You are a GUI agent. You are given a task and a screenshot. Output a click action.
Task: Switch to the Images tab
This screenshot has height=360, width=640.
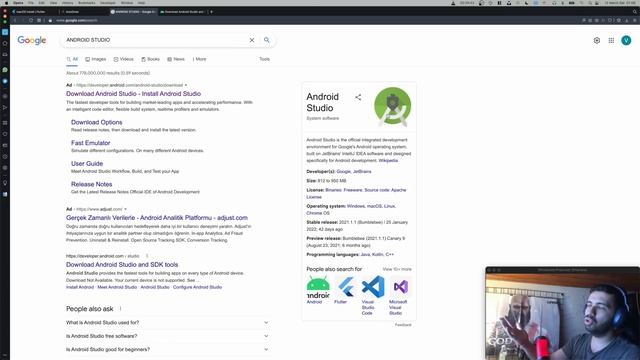click(x=96, y=59)
